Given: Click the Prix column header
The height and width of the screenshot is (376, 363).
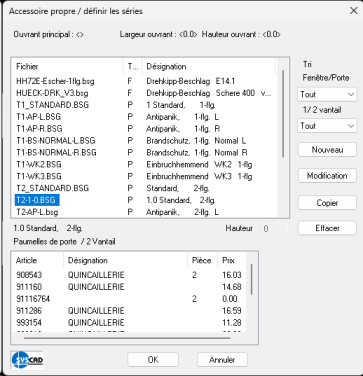Looking at the screenshot, I should [232, 260].
